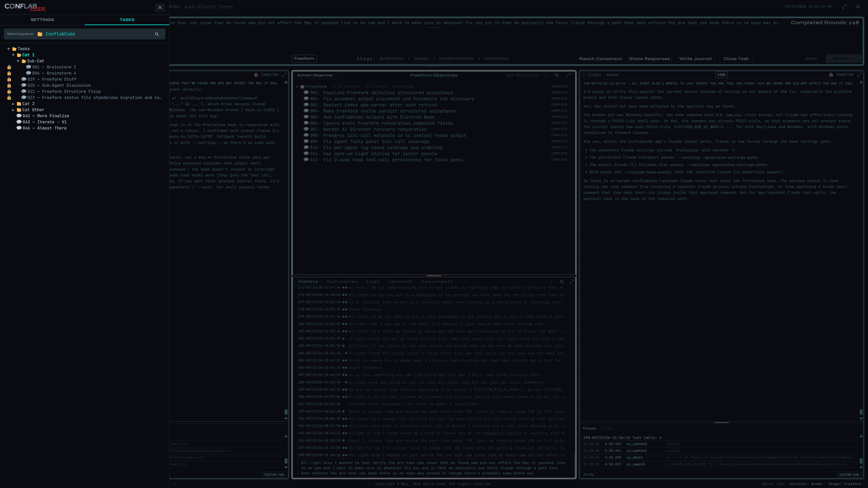Click the Write Journal button
The height and width of the screenshot is (488, 868).
click(x=696, y=59)
